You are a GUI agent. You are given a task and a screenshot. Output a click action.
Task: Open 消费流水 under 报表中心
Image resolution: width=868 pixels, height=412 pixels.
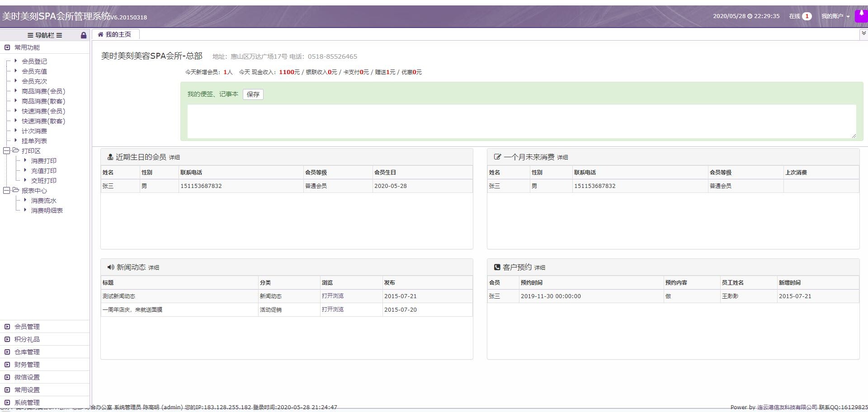[44, 201]
